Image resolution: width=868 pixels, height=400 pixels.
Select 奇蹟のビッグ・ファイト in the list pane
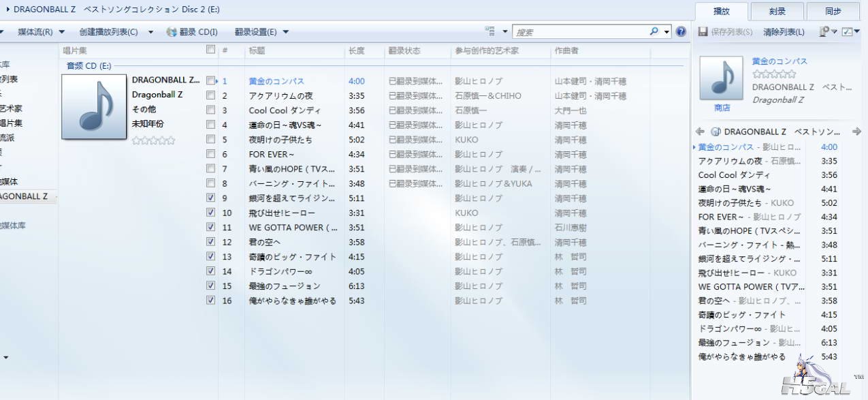[x=742, y=315]
